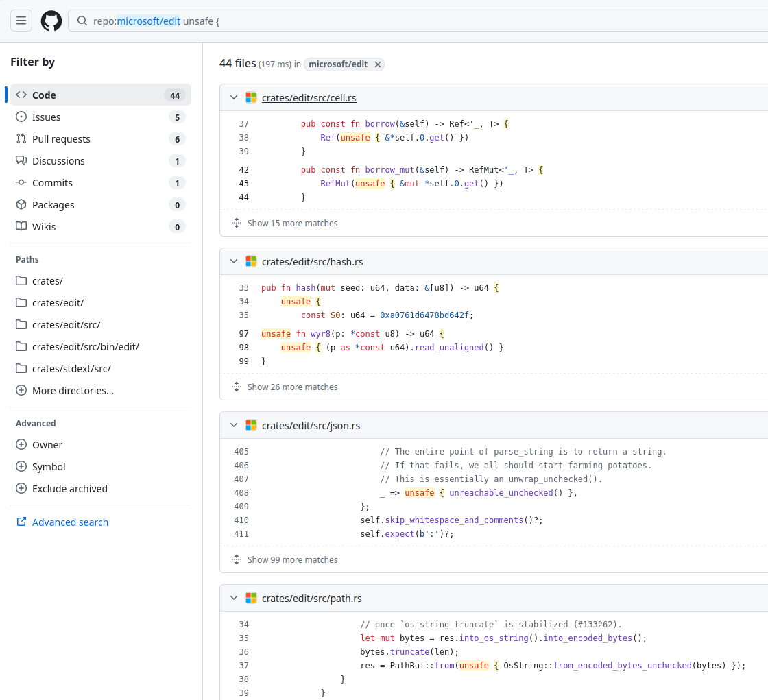Select the Packages filter
768x700 pixels.
coord(100,205)
